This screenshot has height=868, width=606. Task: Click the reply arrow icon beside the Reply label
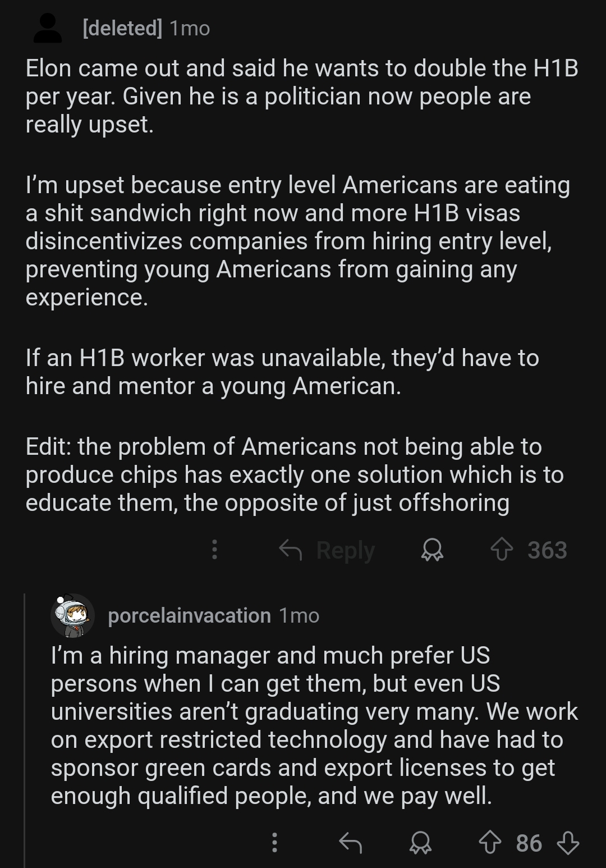tap(291, 550)
